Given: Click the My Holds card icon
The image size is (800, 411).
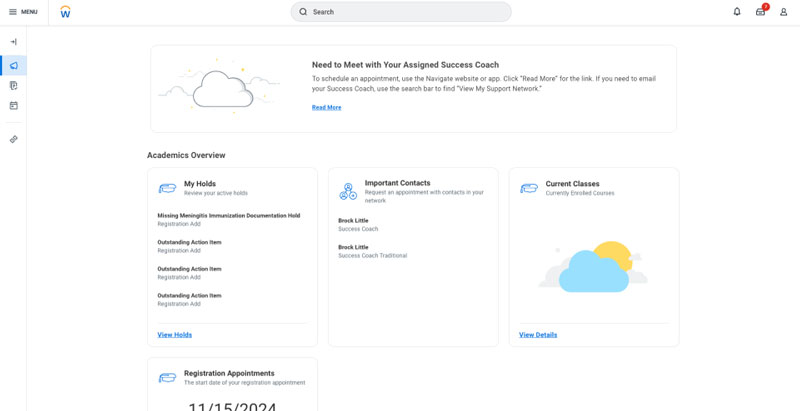Looking at the screenshot, I should tap(167, 188).
